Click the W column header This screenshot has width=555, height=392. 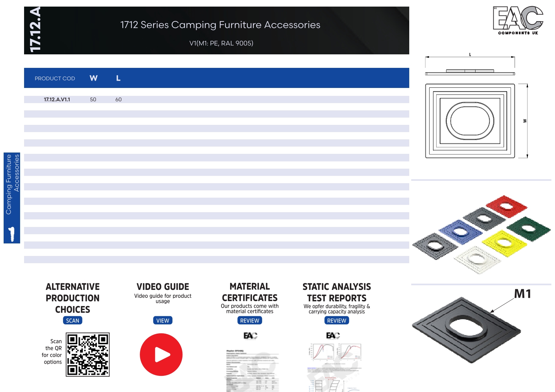(x=94, y=78)
